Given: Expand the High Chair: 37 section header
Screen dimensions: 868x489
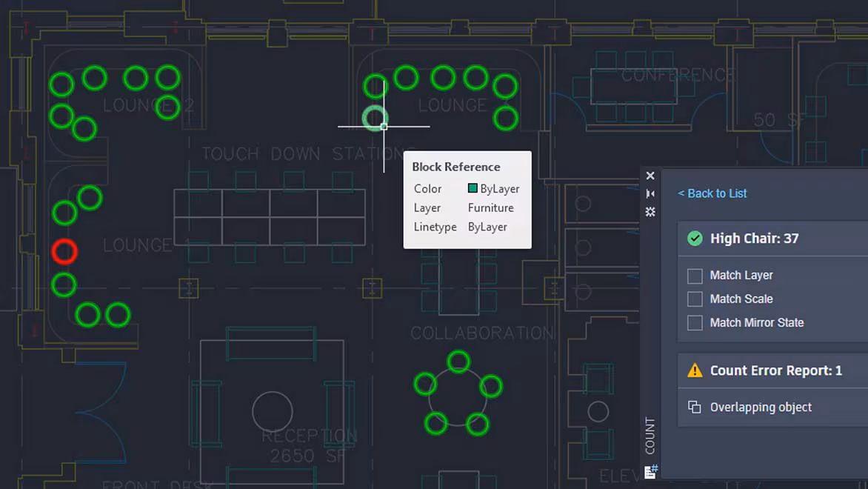Looking at the screenshot, I should click(x=772, y=239).
